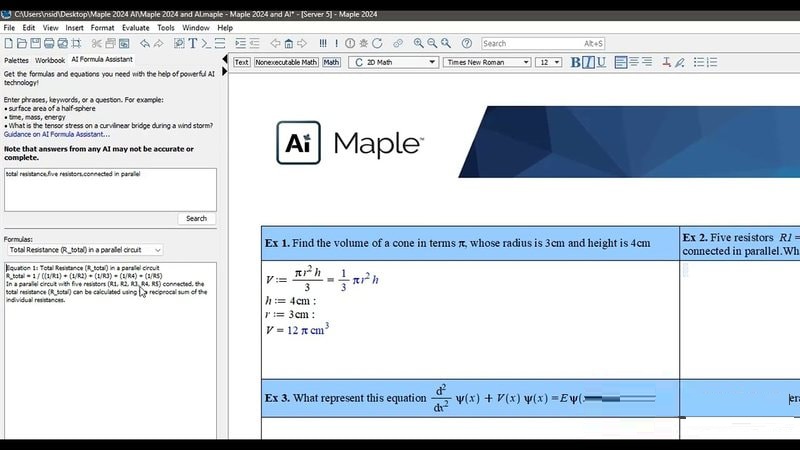Viewport: 800px width, 450px height.
Task: Switch to the Palettes tab
Action: 16,60
